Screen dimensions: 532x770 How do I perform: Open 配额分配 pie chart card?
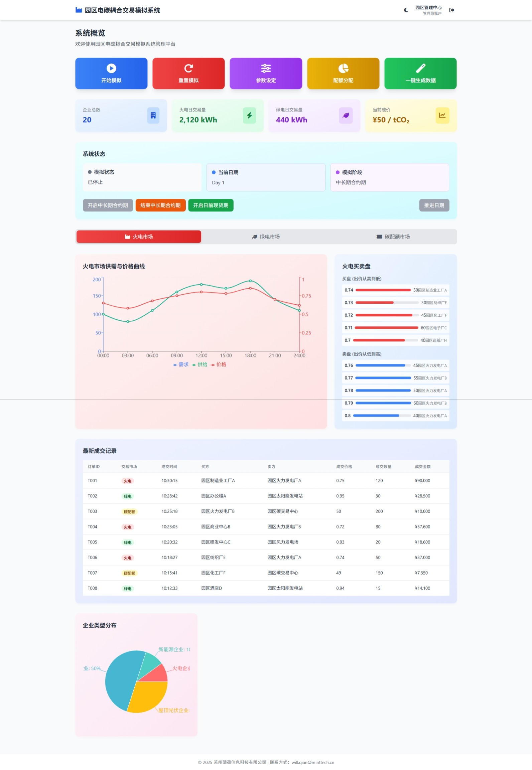(x=343, y=73)
